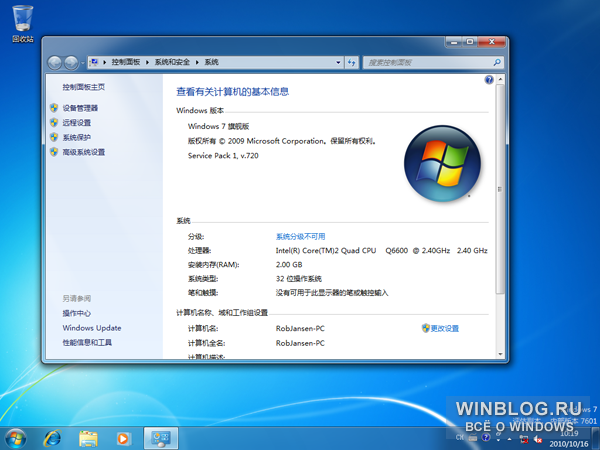Viewport: 600px width, 450px height.
Task: Click the taskbar date 2010/10/16
Action: [569, 444]
